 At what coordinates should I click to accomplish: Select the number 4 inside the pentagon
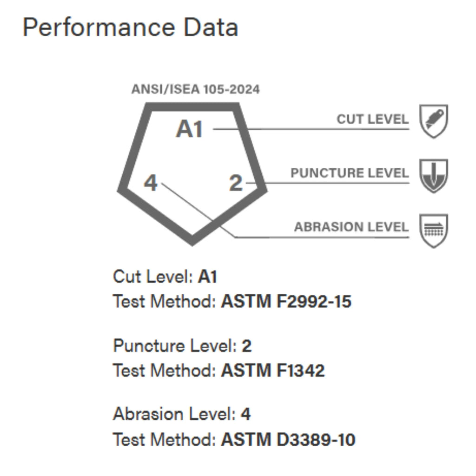tap(151, 183)
